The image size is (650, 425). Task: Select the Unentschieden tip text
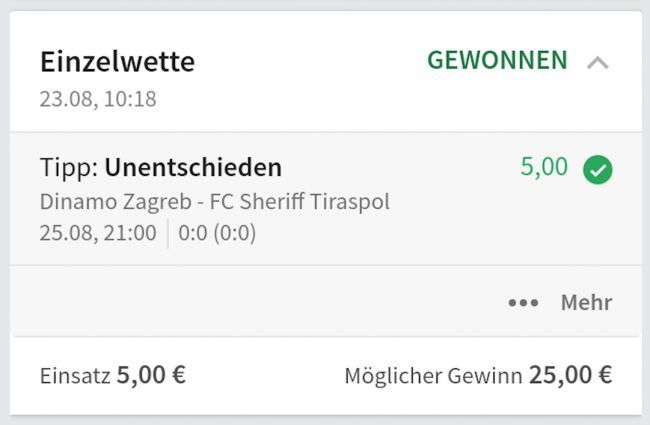(193, 167)
